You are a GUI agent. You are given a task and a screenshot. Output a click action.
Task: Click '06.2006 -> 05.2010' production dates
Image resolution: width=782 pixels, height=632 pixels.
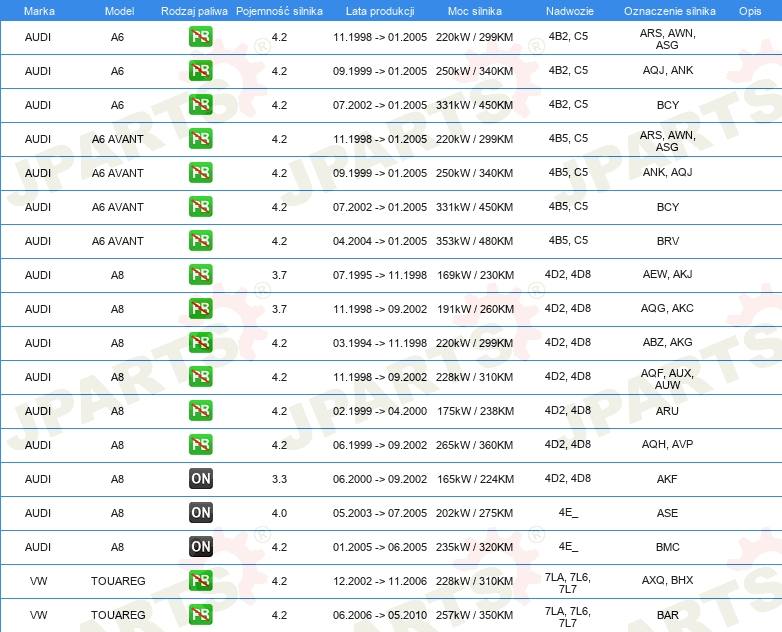(x=380, y=615)
